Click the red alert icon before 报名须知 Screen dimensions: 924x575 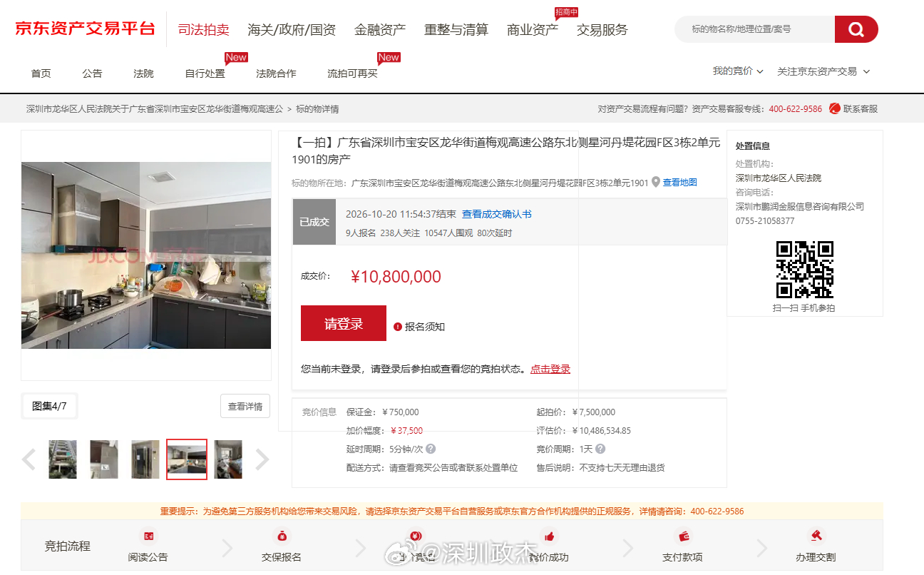click(x=398, y=327)
